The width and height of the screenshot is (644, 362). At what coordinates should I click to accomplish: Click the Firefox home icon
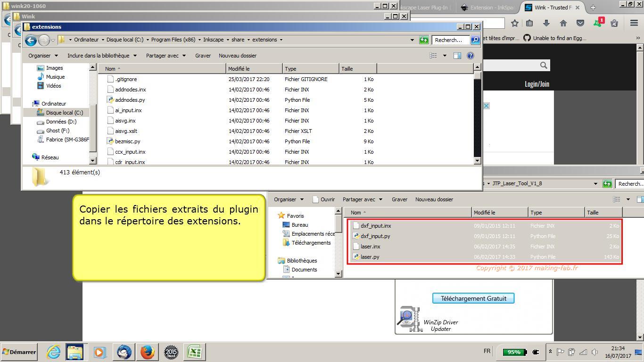coord(563,23)
